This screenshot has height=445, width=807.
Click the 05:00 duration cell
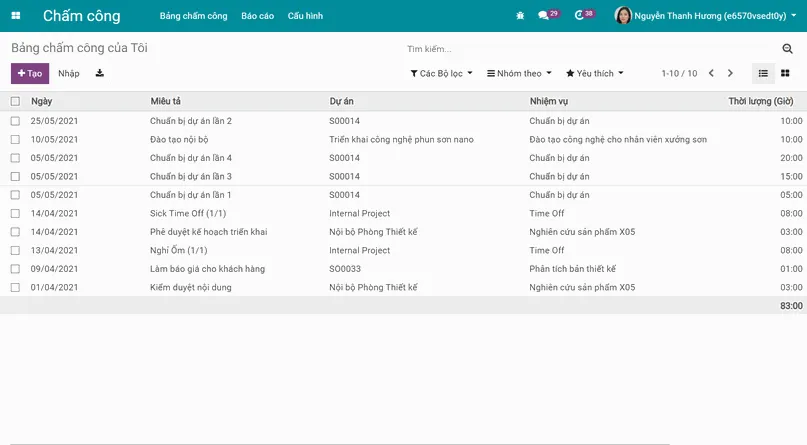click(791, 195)
